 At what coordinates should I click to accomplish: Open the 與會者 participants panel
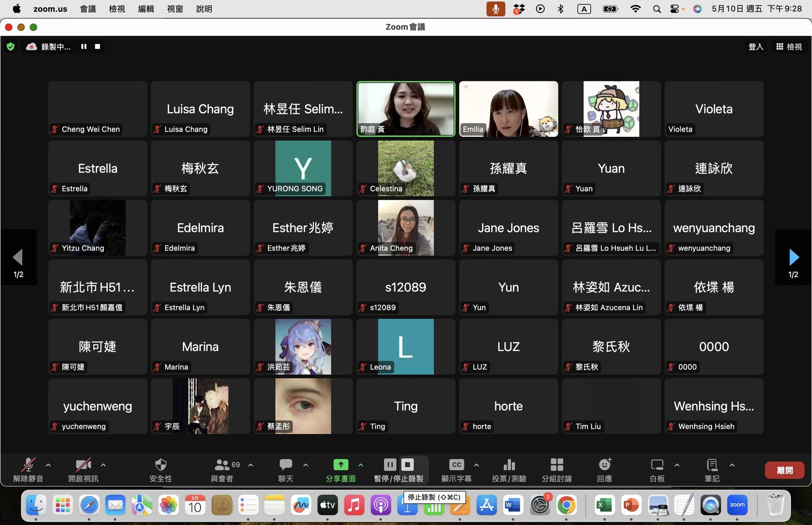222,470
